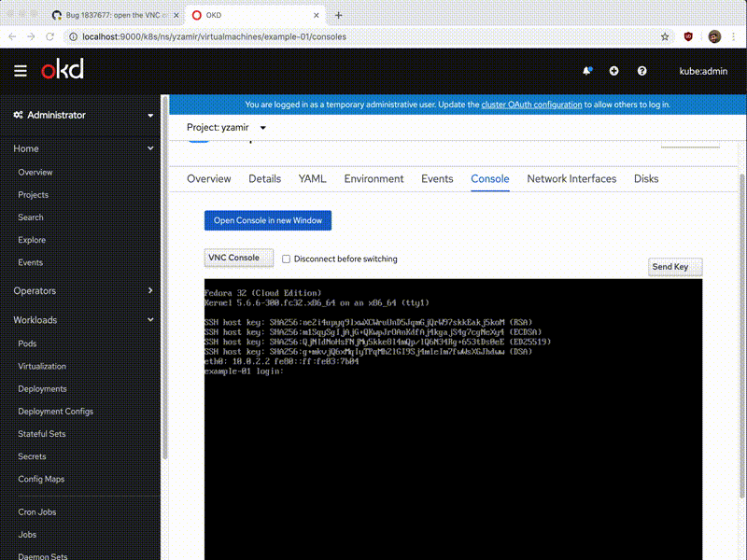Open Stateful Sets in the sidebar

point(42,434)
